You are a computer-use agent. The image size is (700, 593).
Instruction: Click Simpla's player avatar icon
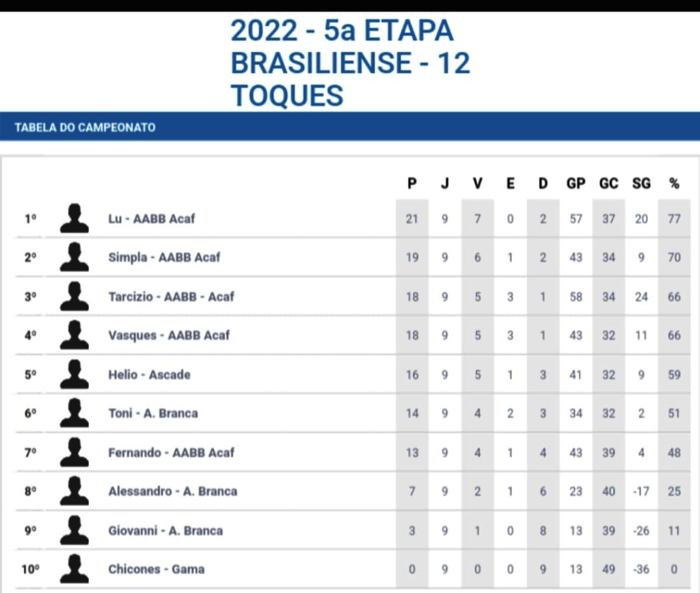[x=74, y=258]
